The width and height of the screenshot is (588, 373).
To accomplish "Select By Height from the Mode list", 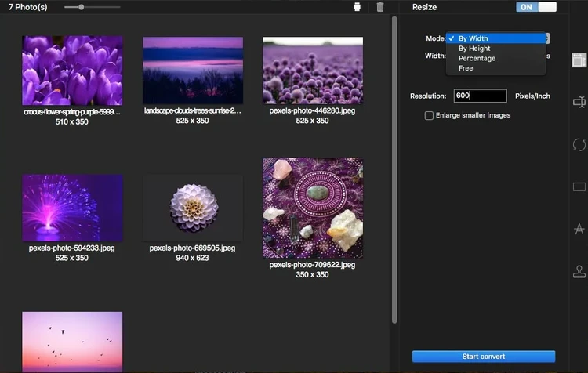I will click(x=474, y=49).
